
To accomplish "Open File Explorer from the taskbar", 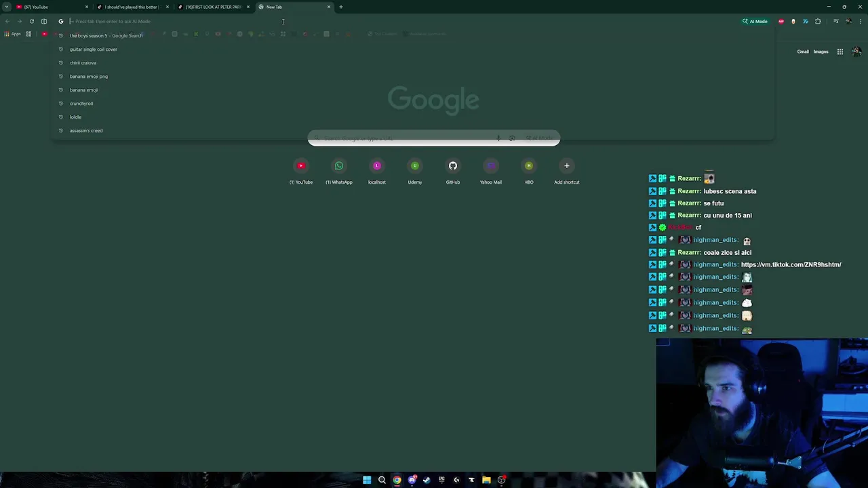I will pos(486,480).
